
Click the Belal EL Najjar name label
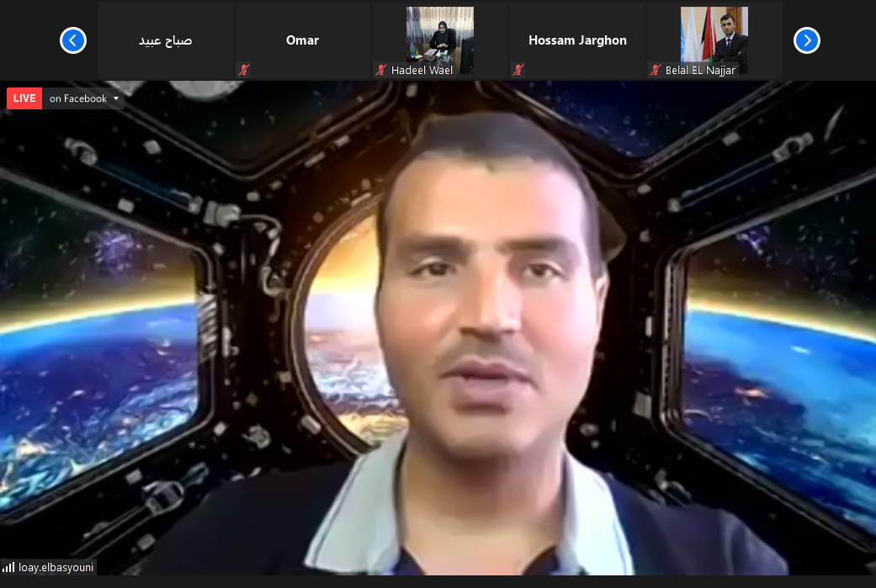click(x=700, y=71)
